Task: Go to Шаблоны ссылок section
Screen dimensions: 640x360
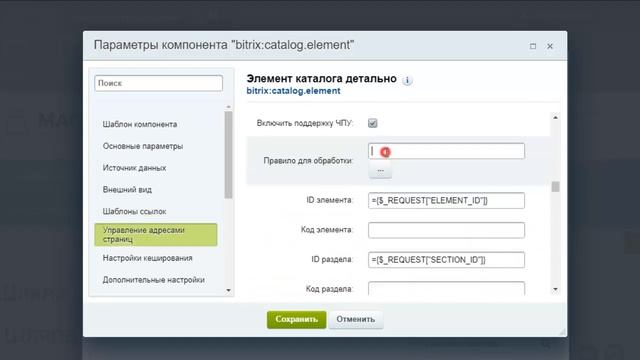Action: [134, 211]
